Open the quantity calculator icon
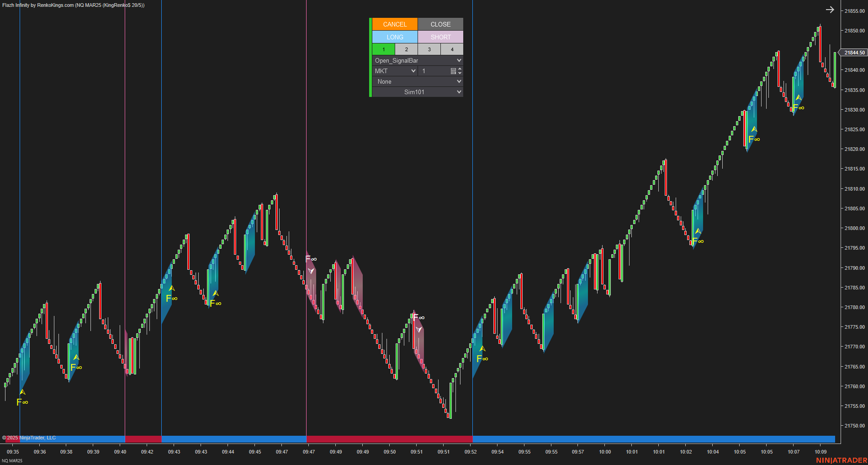Viewport: 868px width, 465px height. point(453,71)
